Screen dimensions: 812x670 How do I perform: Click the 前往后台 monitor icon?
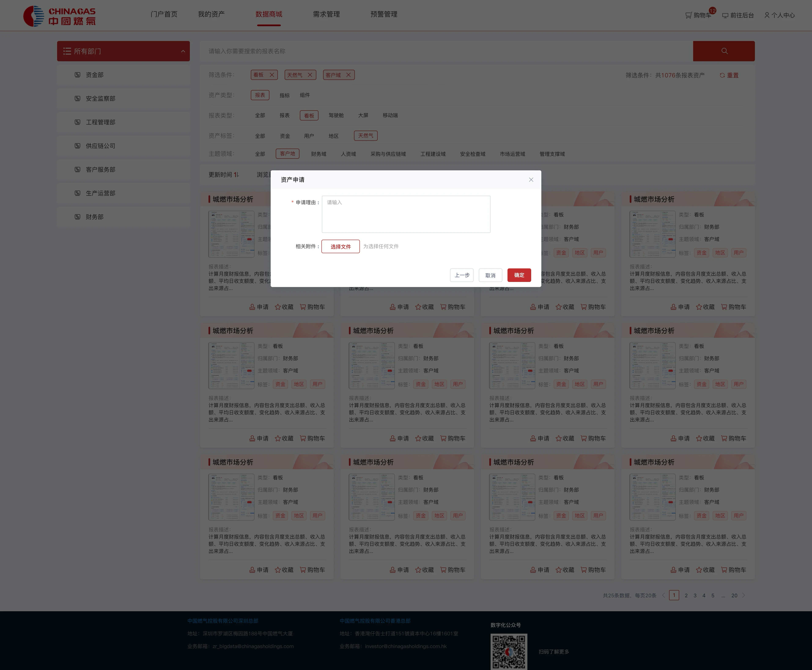[x=725, y=15]
